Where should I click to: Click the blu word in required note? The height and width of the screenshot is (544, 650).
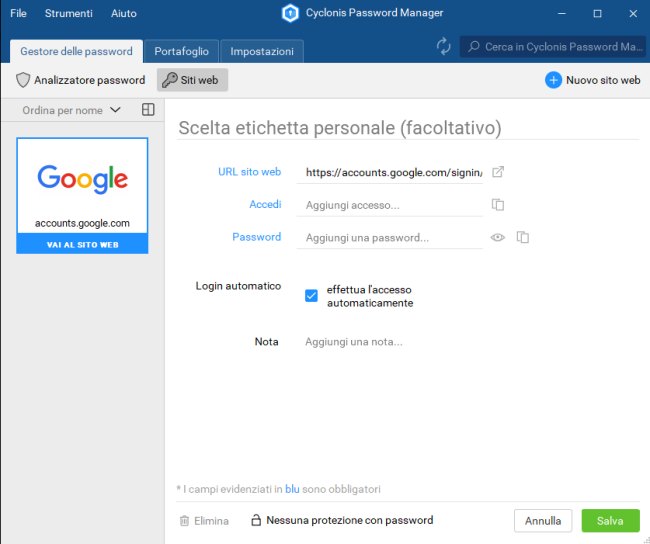pyautogui.click(x=292, y=489)
